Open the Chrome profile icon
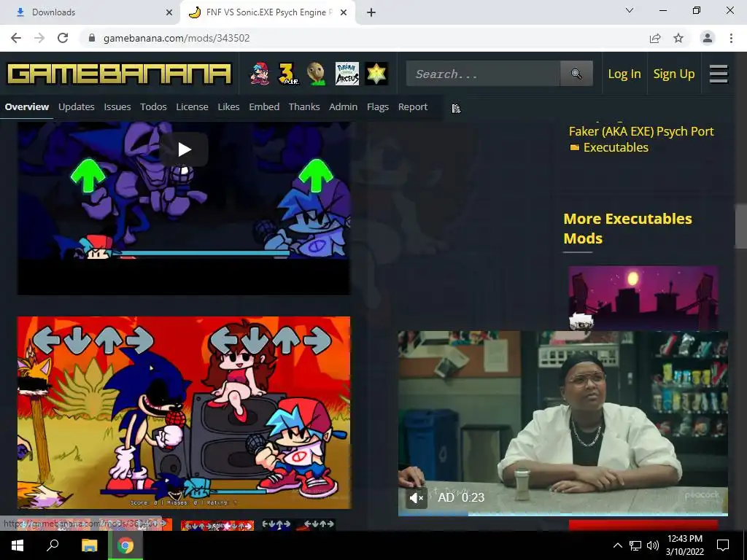Viewport: 747px width, 560px height. pyautogui.click(x=708, y=38)
